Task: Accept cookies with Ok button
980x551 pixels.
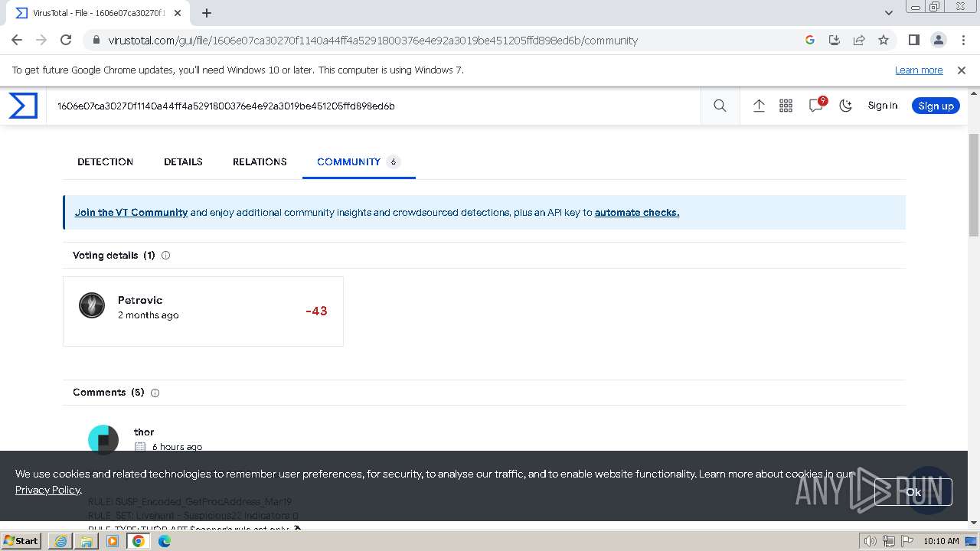Action: coord(913,492)
